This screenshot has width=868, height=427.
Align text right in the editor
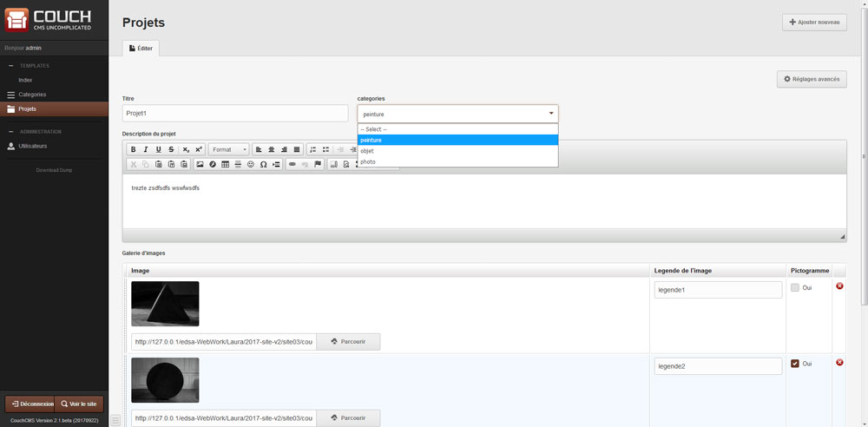(284, 149)
